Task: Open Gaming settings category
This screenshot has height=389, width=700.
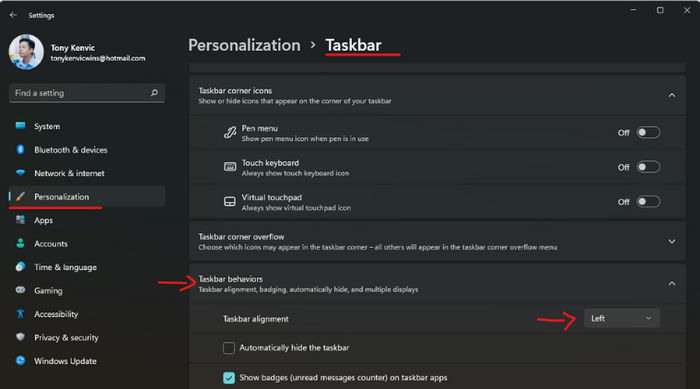Action: pyautogui.click(x=87, y=291)
